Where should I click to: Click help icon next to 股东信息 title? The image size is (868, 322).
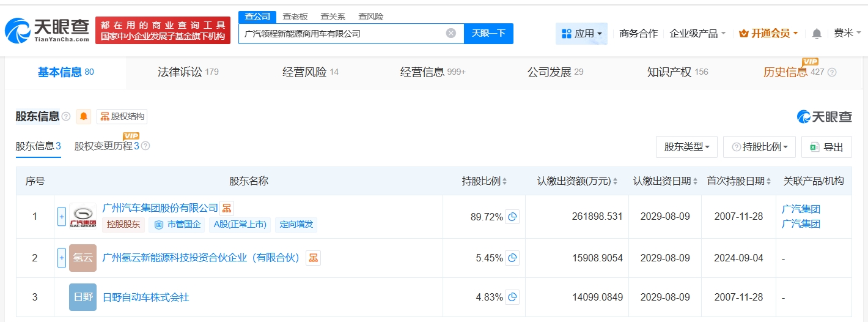pos(66,116)
